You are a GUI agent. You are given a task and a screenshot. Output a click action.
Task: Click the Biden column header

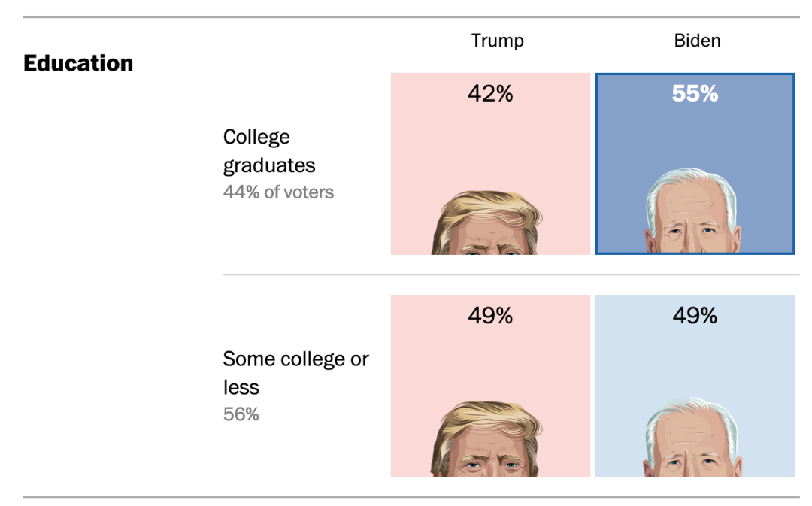[697, 41]
